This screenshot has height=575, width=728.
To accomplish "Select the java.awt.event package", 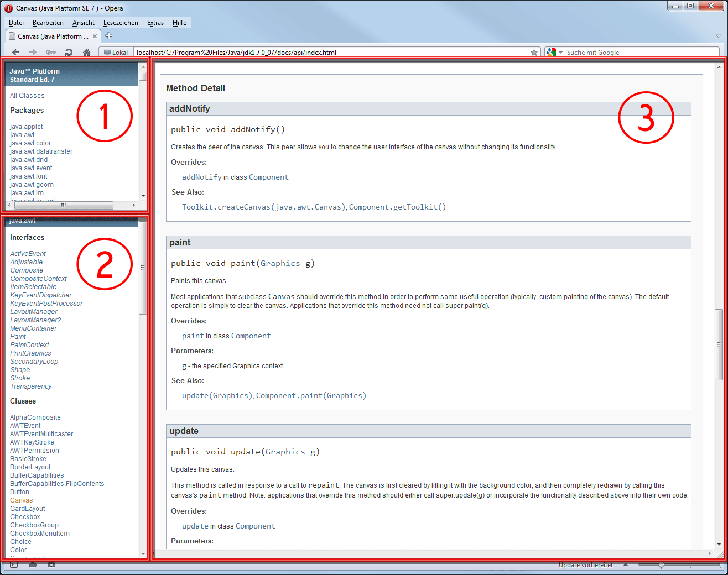I will tap(31, 168).
